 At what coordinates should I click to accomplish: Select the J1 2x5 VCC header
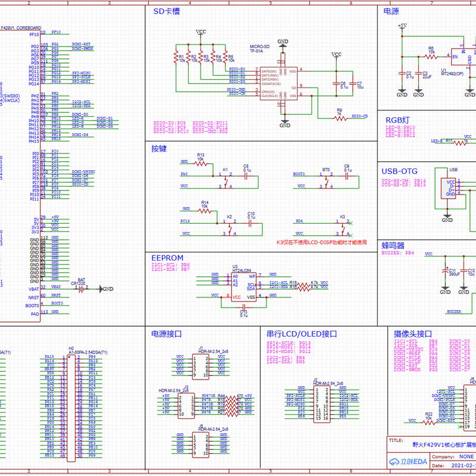tap(201, 367)
